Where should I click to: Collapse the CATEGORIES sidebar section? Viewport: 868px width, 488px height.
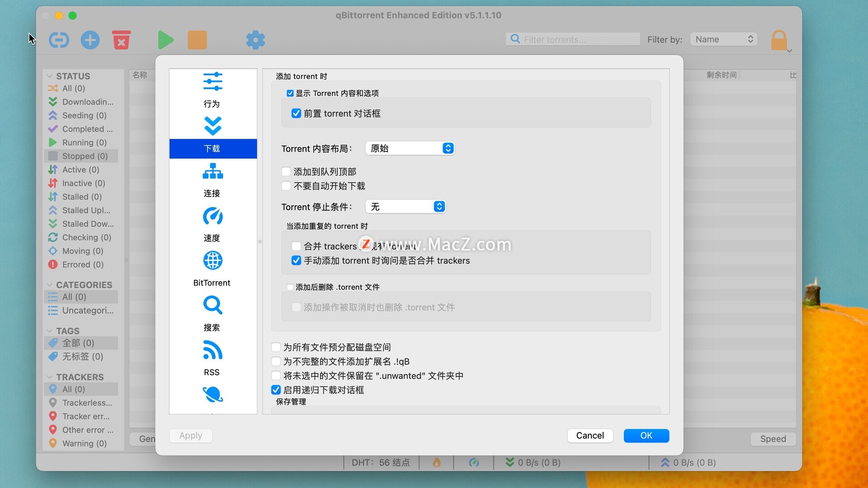pos(50,285)
